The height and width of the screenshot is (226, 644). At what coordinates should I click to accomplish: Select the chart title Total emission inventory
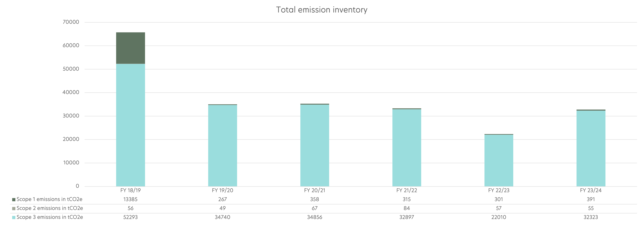(x=321, y=10)
